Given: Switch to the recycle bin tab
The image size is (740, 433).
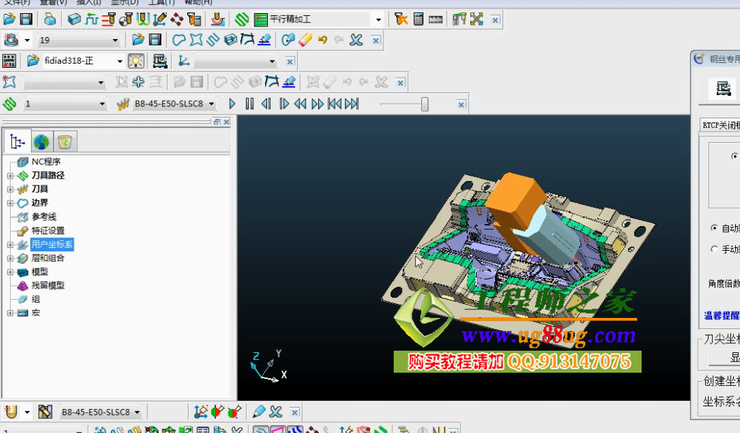Looking at the screenshot, I should click(x=64, y=142).
